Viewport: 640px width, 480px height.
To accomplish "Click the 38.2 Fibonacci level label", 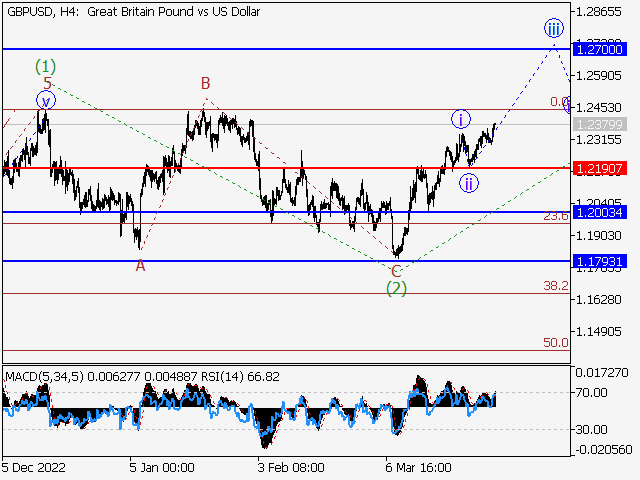I will [556, 286].
